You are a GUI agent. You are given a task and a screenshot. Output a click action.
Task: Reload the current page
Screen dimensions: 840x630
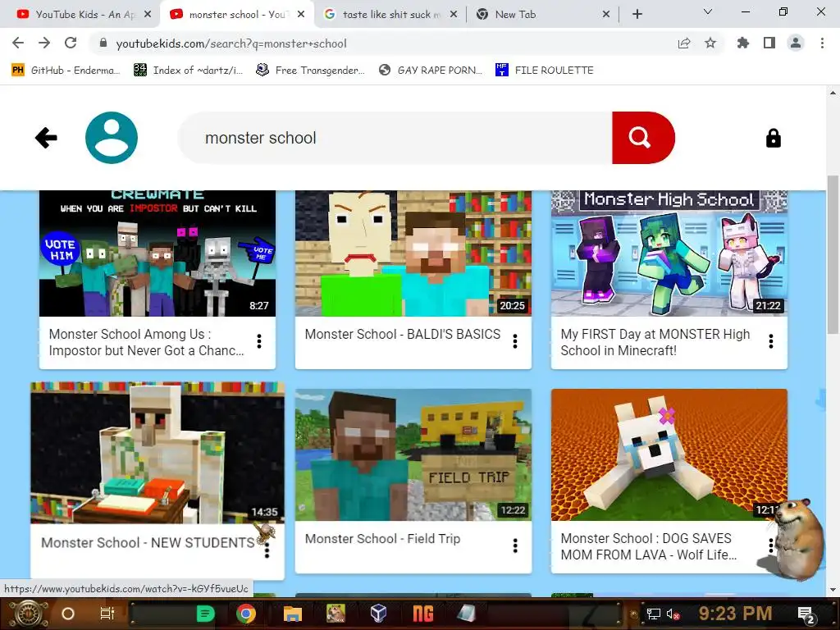(71, 43)
